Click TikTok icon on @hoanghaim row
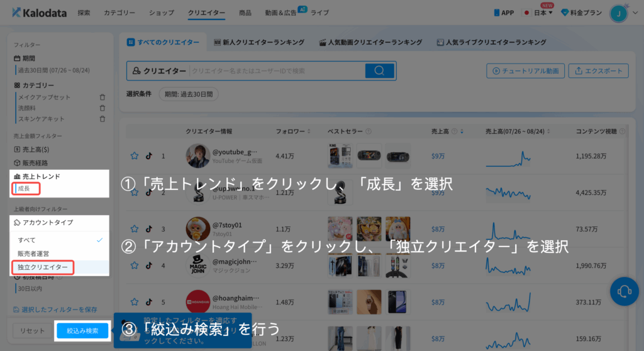The height and width of the screenshot is (351, 644). (x=148, y=302)
